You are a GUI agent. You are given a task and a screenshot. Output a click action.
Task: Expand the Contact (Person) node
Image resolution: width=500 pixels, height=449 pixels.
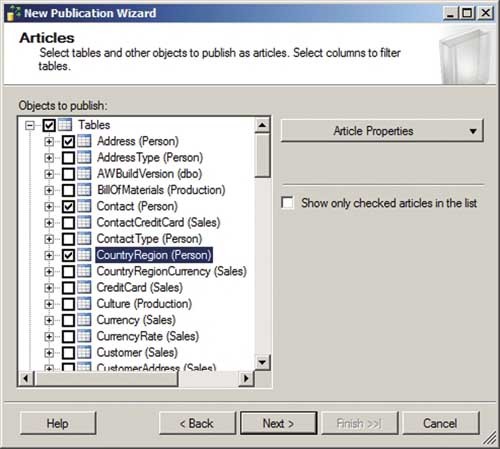pos(49,207)
